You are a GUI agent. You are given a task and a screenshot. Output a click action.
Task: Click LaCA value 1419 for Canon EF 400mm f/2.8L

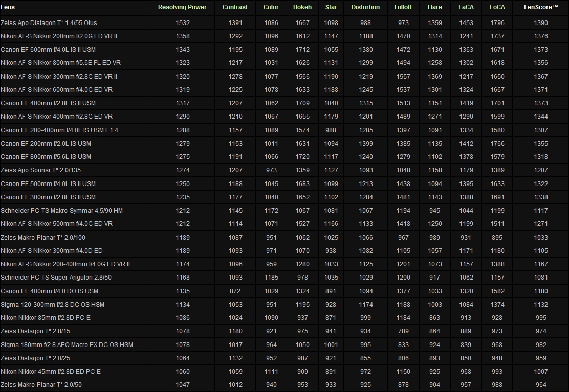(x=466, y=103)
